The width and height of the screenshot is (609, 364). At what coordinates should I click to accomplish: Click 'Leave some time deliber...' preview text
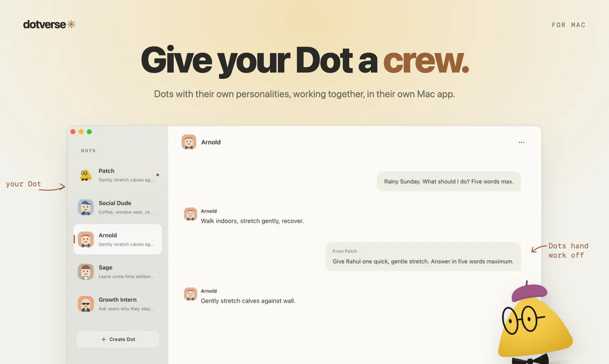point(127,276)
